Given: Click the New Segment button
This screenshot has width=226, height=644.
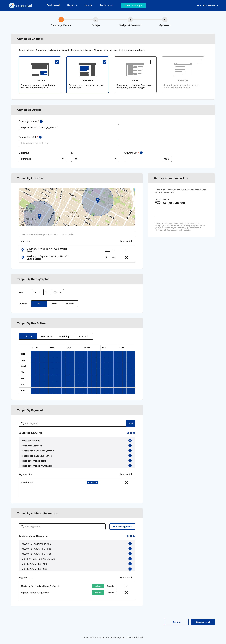Looking at the screenshot, I should (122, 527).
